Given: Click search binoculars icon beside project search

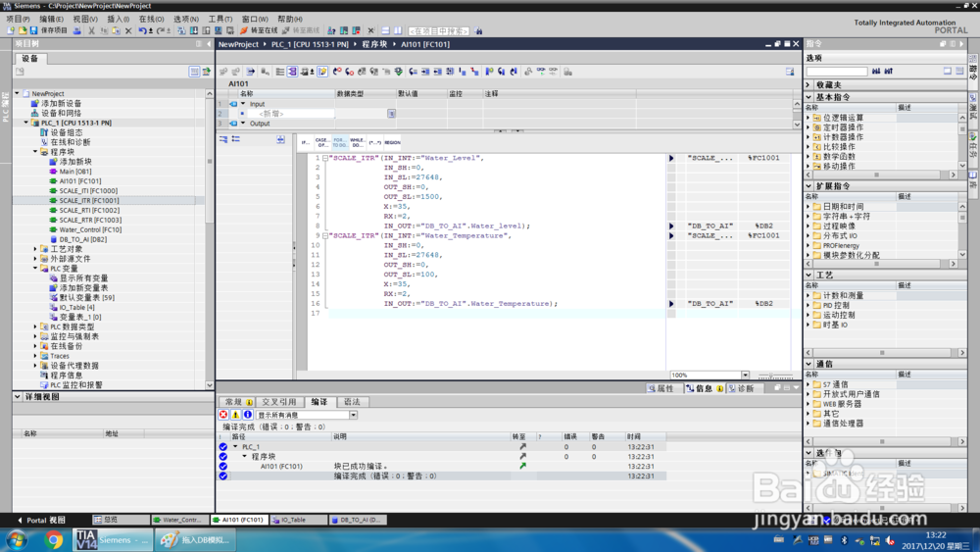Looking at the screenshot, I should pyautogui.click(x=478, y=30).
